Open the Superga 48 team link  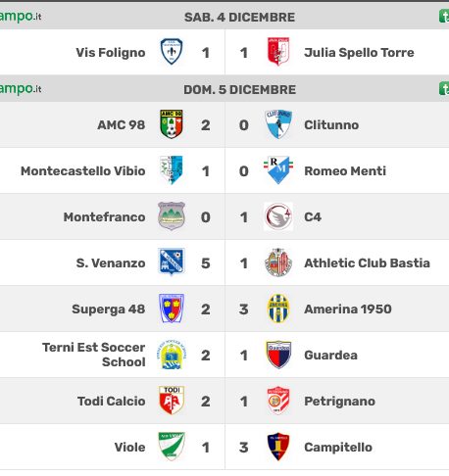point(109,309)
